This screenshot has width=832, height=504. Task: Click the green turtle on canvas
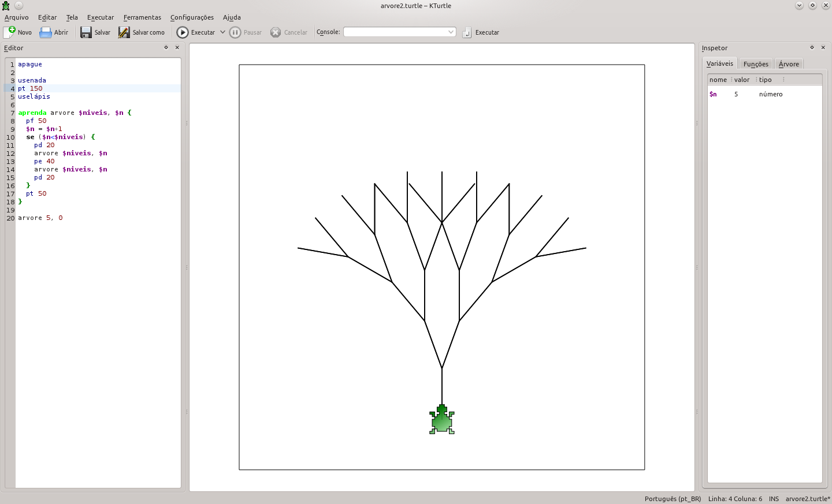point(442,419)
